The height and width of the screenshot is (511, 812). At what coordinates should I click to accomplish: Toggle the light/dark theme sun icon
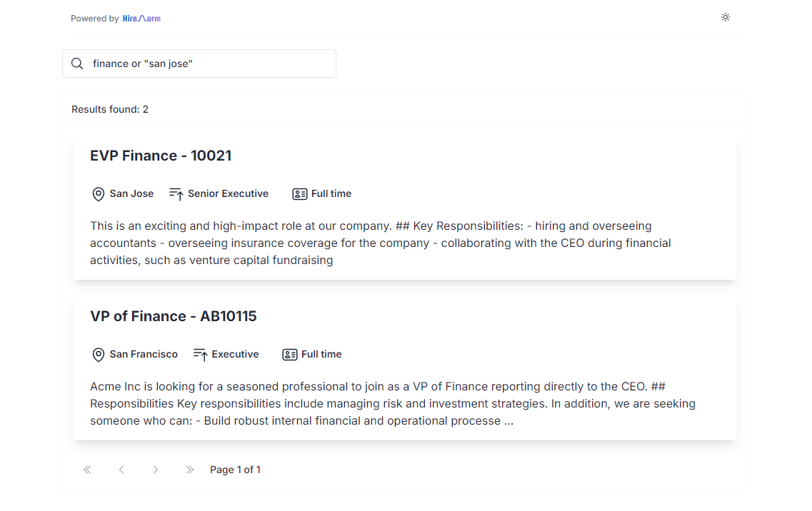pyautogui.click(x=725, y=17)
